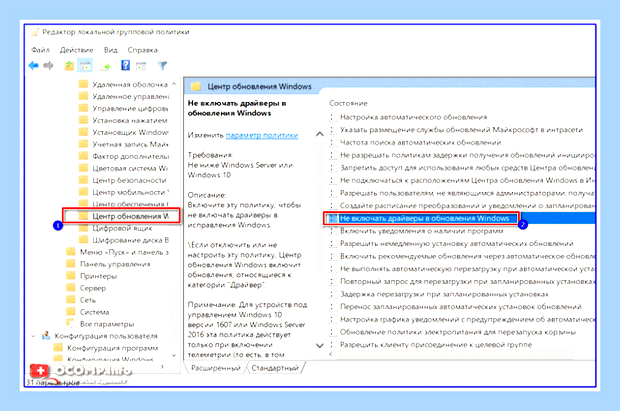The height and width of the screenshot is (411, 620).
Task: Select policy Не включать драйверы в обновления Windows
Action: pyautogui.click(x=424, y=218)
